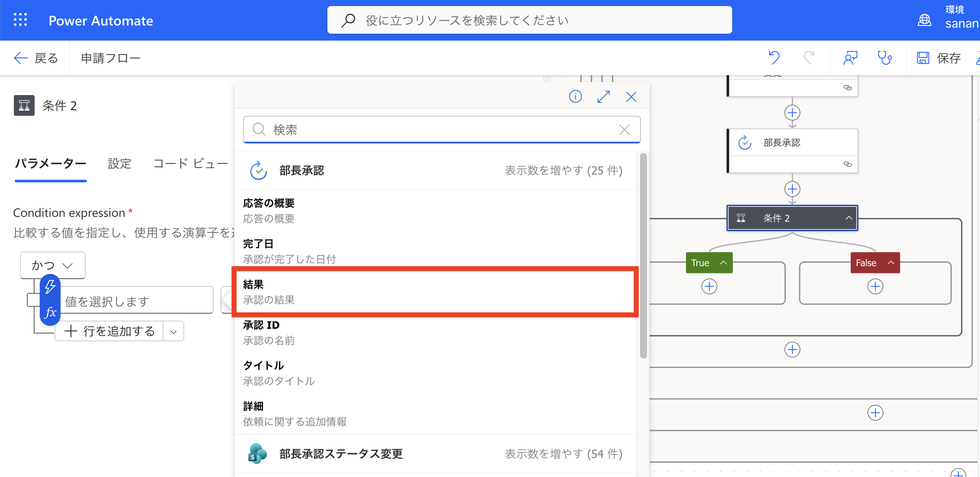Run the flow checker stethoscope icon
Image resolution: width=980 pixels, height=477 pixels.
(885, 58)
